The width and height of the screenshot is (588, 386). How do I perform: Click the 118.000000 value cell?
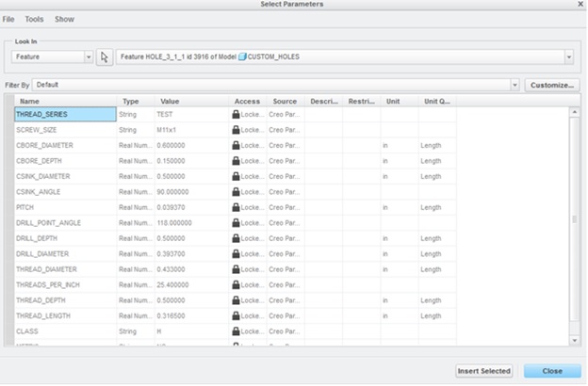191,223
